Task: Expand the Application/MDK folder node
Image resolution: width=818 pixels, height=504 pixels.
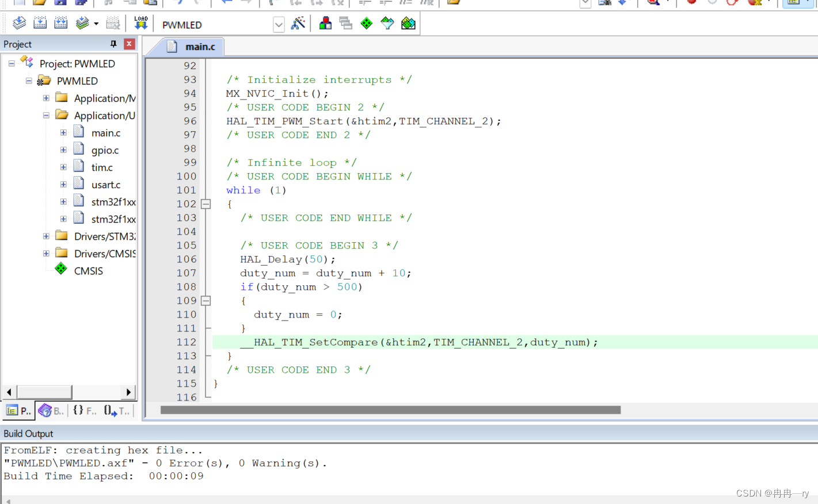Action: [x=46, y=98]
